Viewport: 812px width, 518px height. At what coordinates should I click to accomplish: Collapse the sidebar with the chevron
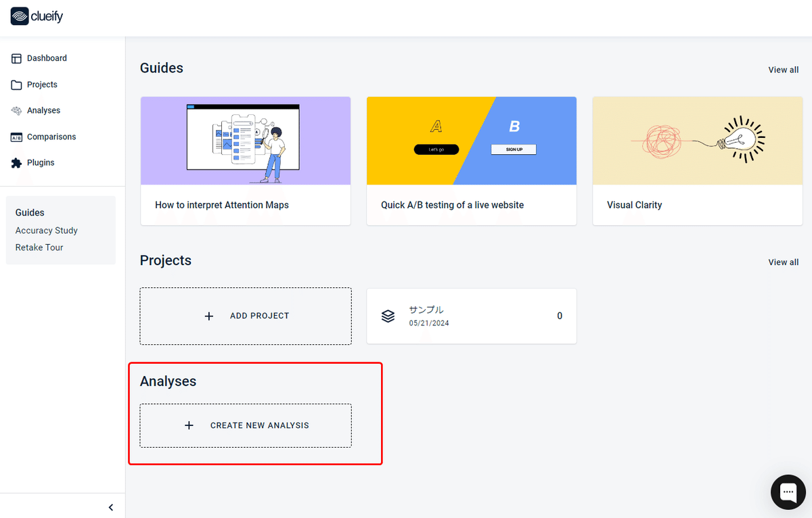[x=111, y=507]
